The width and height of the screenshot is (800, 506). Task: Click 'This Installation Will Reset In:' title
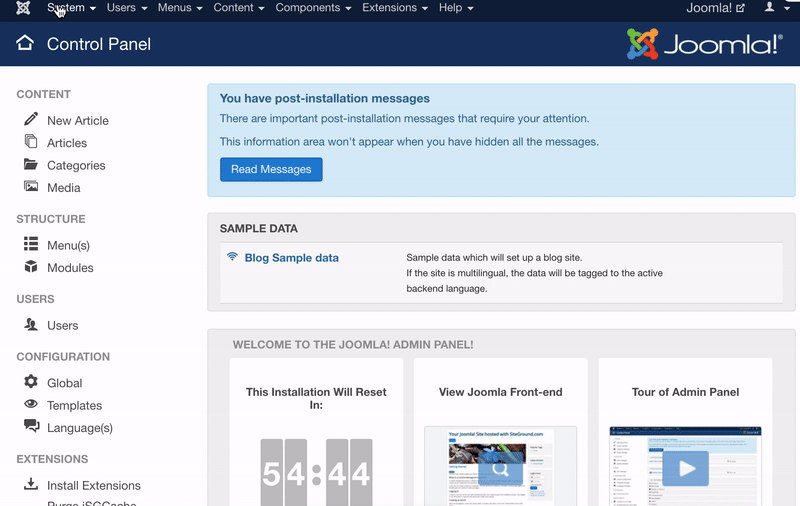coord(316,398)
